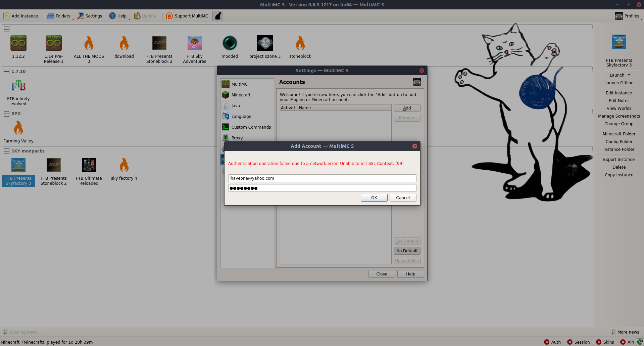This screenshot has width=644, height=346.
Task: Click Support MultiMC in the toolbar
Action: click(187, 16)
